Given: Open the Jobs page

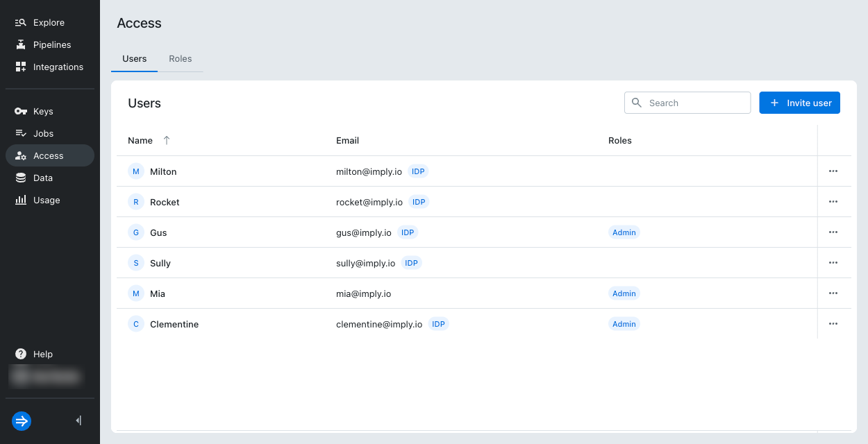Looking at the screenshot, I should tap(49, 133).
